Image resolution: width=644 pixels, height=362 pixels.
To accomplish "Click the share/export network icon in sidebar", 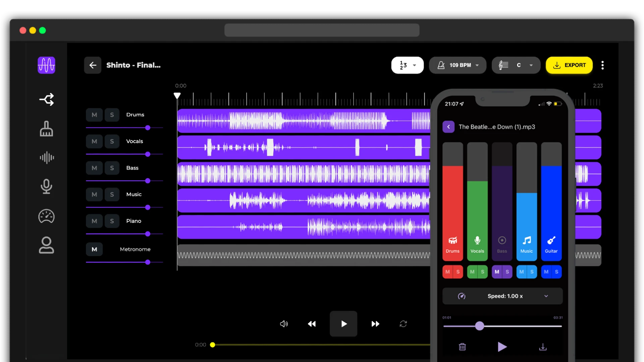I will tap(46, 100).
